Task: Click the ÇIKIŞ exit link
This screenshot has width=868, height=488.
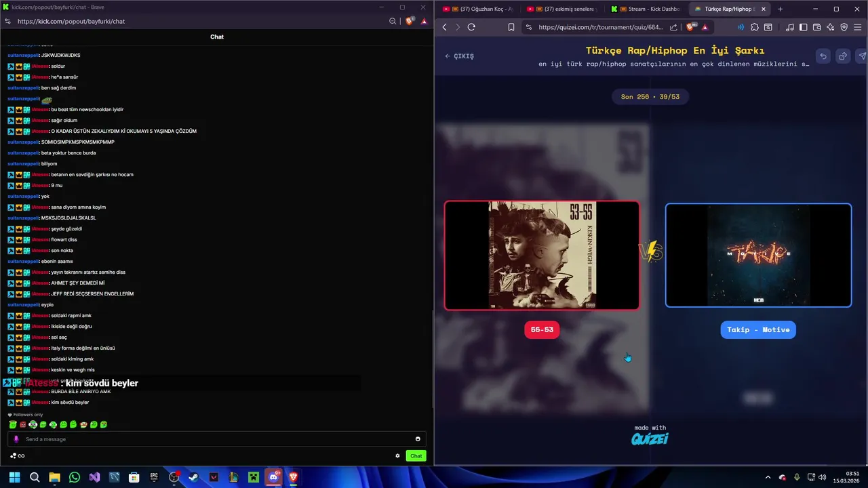Action: [x=459, y=56]
